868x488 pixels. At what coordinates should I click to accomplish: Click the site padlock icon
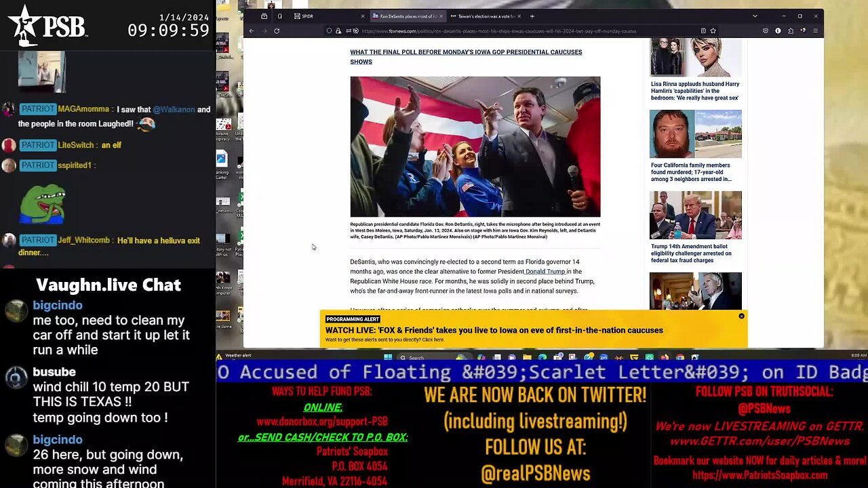click(x=338, y=30)
